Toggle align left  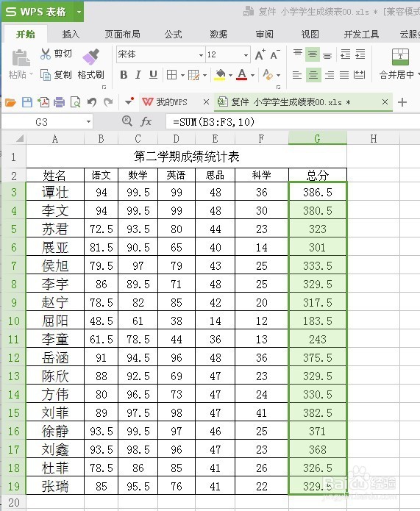pos(296,75)
